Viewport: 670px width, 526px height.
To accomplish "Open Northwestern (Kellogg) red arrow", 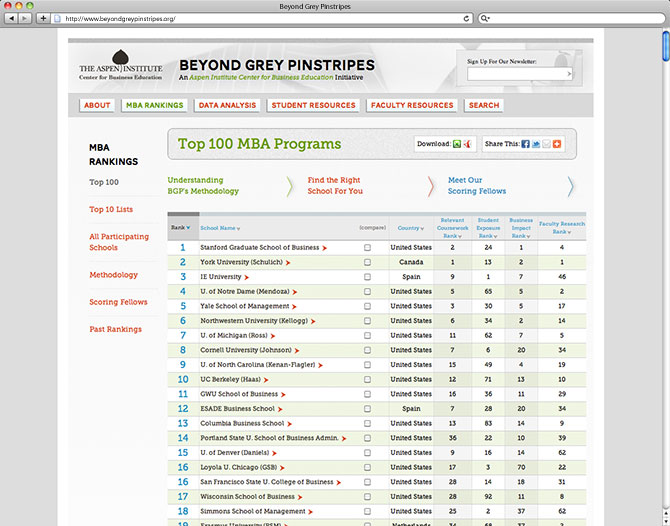I will (x=313, y=321).
